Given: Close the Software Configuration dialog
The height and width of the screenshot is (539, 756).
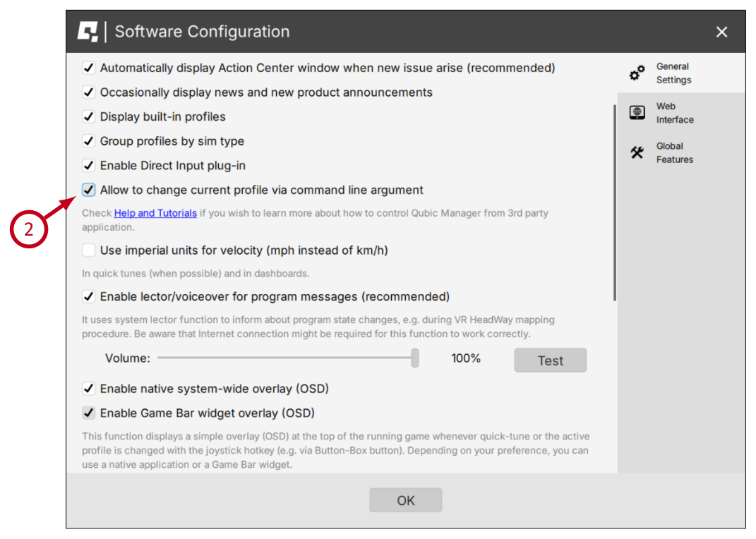Looking at the screenshot, I should (721, 32).
